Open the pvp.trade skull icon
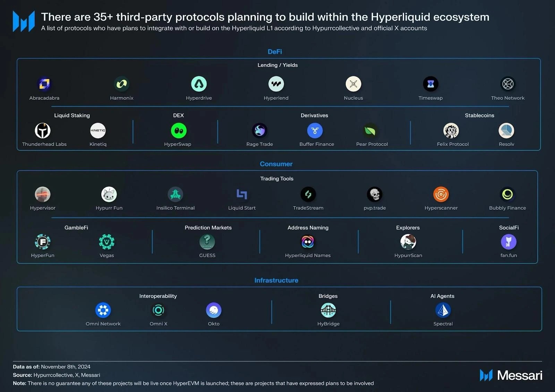Viewport: 555px width, 392px height. click(375, 194)
